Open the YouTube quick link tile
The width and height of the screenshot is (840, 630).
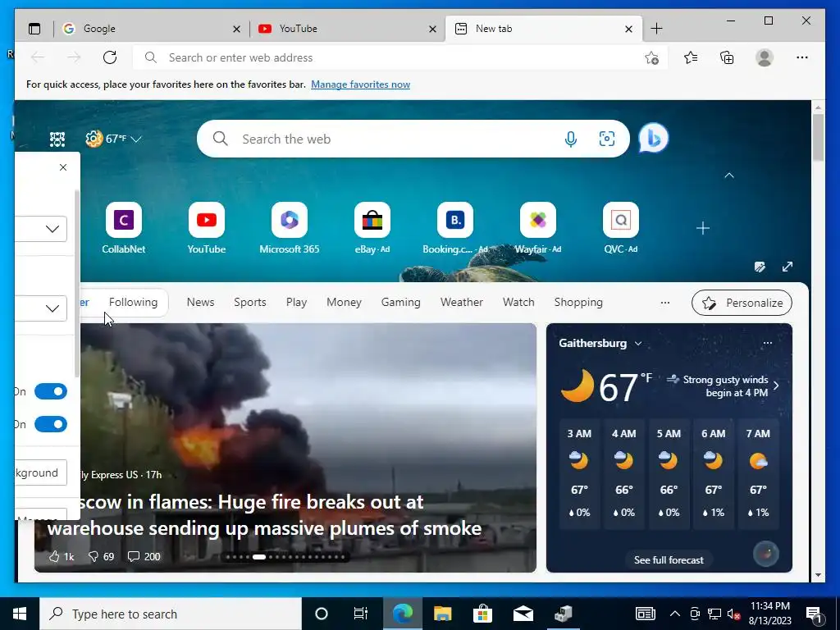click(206, 228)
